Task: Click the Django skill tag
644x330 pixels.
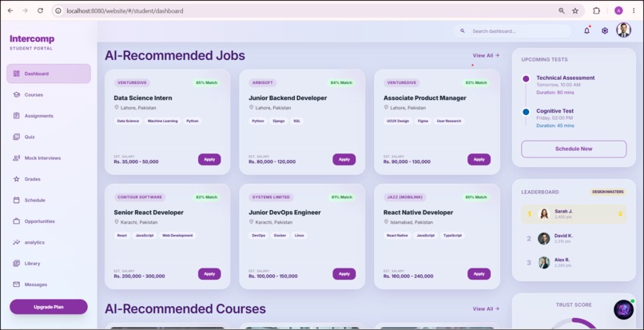Action: click(x=279, y=121)
